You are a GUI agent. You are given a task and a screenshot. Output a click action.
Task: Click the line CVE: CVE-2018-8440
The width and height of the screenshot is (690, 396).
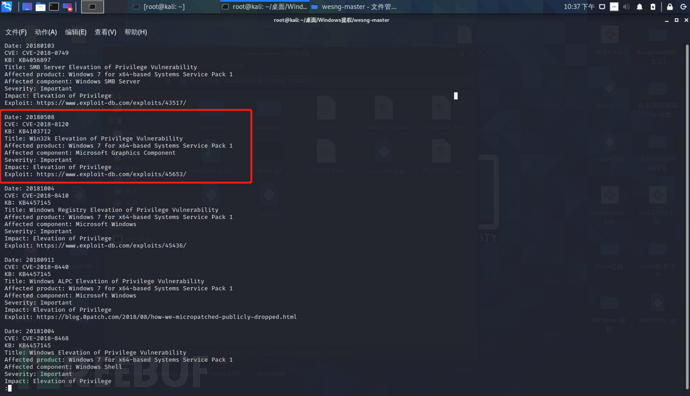pos(37,267)
